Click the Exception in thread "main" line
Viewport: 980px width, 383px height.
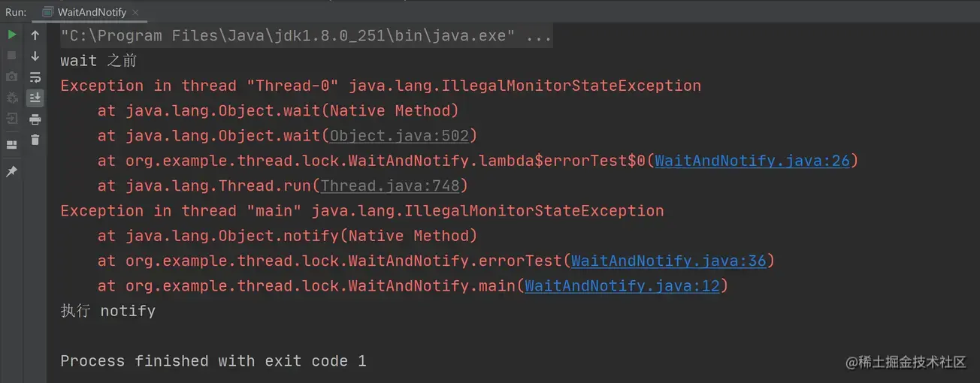pyautogui.click(x=362, y=211)
